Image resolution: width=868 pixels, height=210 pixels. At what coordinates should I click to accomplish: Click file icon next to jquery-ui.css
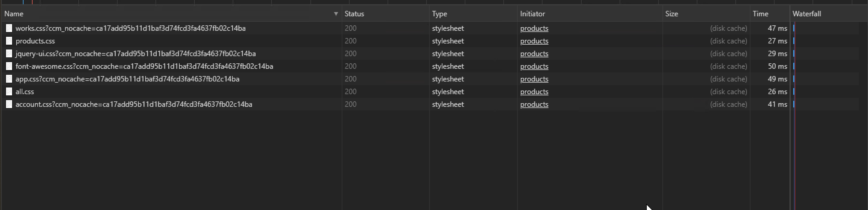pyautogui.click(x=9, y=54)
